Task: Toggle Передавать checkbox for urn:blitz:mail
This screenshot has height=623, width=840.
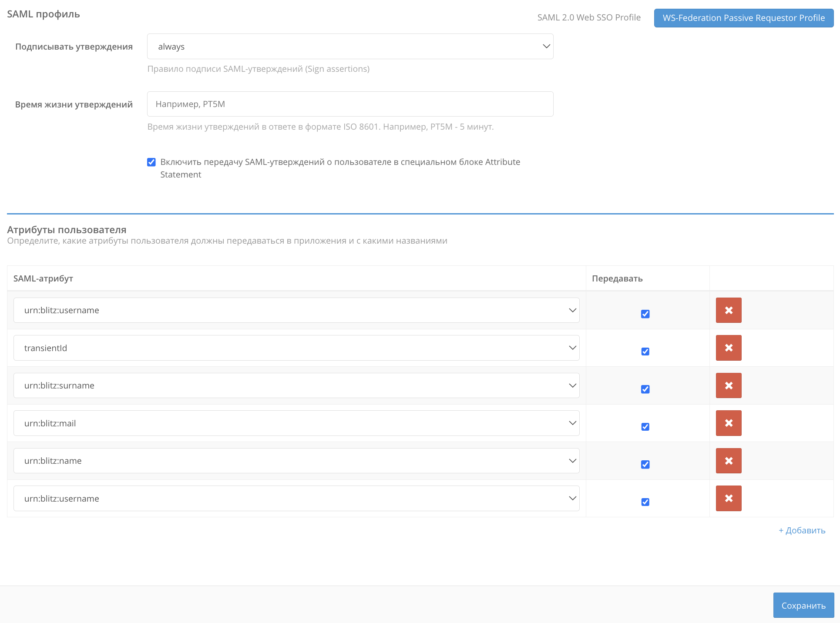Action: click(x=645, y=427)
